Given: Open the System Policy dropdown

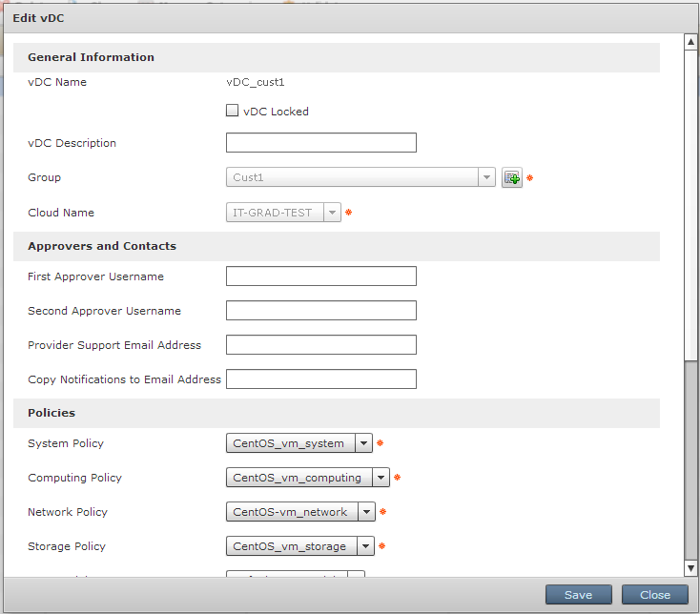Looking at the screenshot, I should pyautogui.click(x=363, y=443).
